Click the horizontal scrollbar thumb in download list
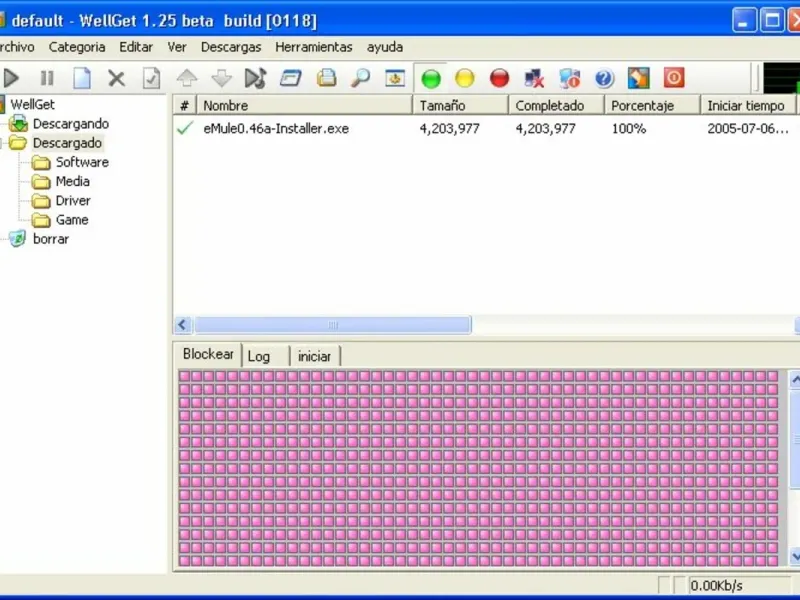The height and width of the screenshot is (600, 800). 333,325
